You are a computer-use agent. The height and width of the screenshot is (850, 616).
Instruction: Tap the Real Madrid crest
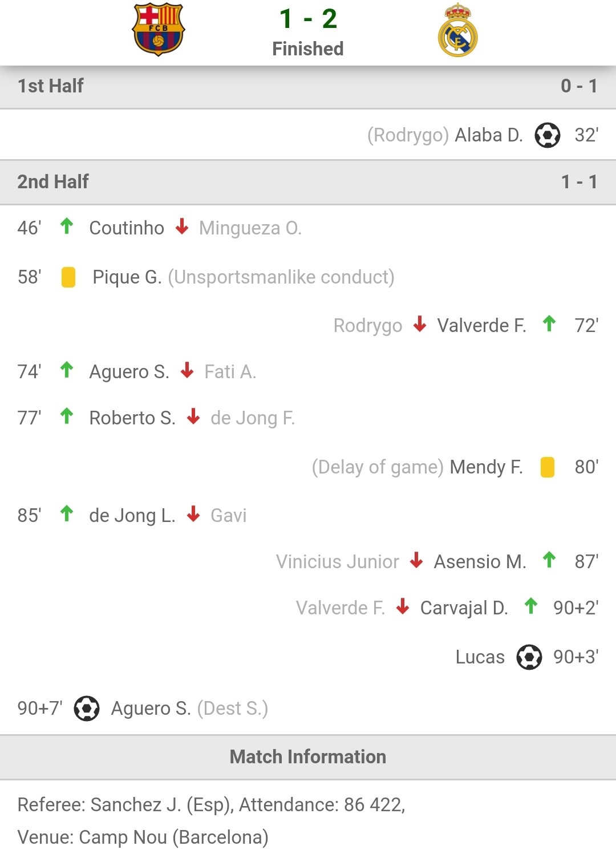tap(457, 30)
